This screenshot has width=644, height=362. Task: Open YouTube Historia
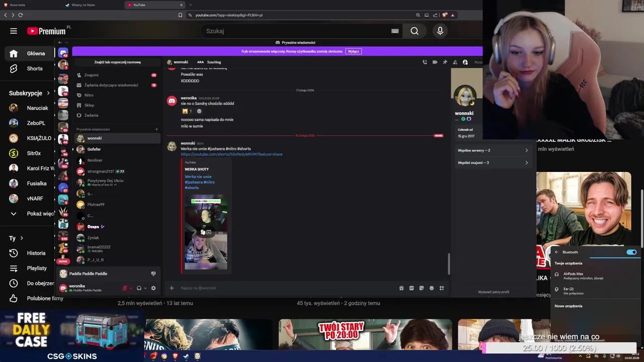pyautogui.click(x=29, y=253)
